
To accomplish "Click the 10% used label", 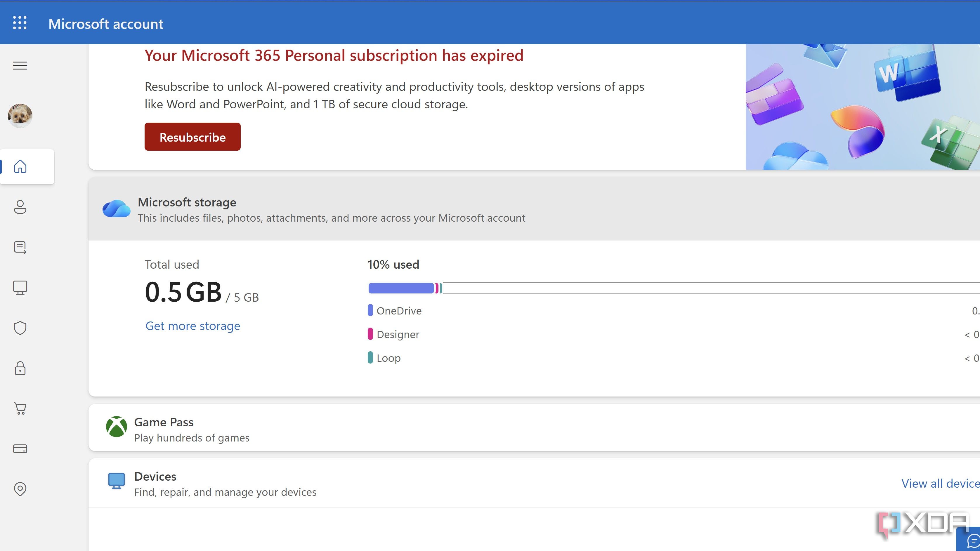I will coord(393,265).
